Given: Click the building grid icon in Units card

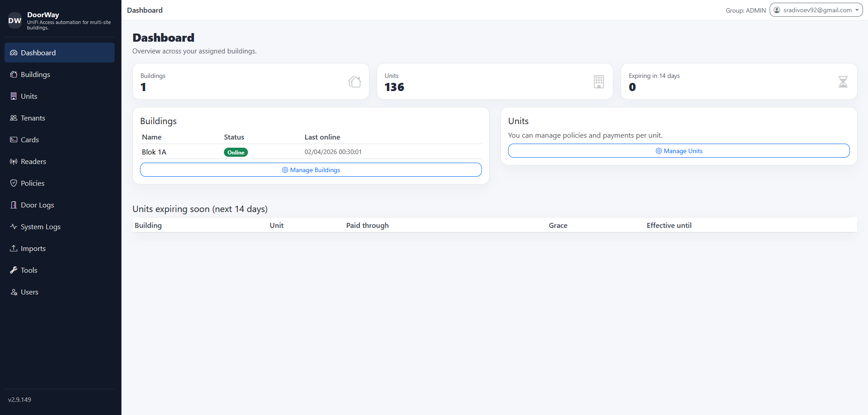Looking at the screenshot, I should (599, 82).
